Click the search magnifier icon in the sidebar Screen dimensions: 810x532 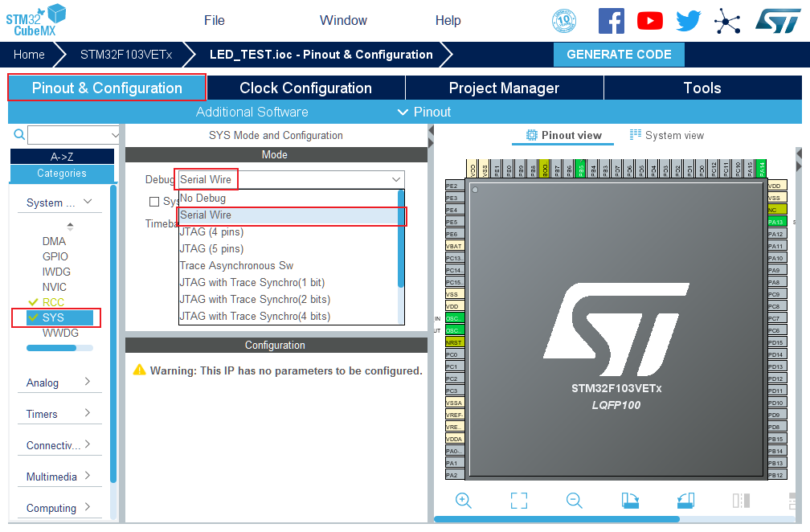tap(19, 135)
